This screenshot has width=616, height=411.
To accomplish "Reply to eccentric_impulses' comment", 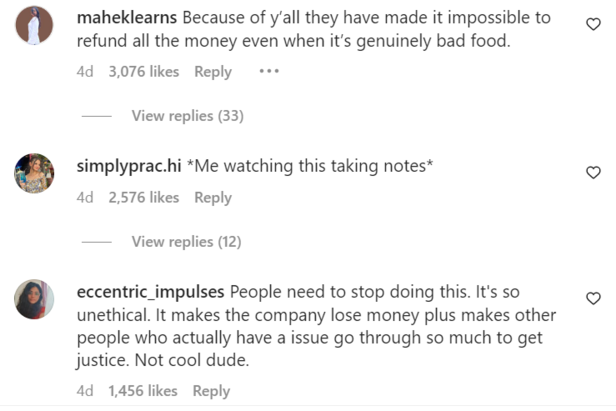I will coord(212,391).
